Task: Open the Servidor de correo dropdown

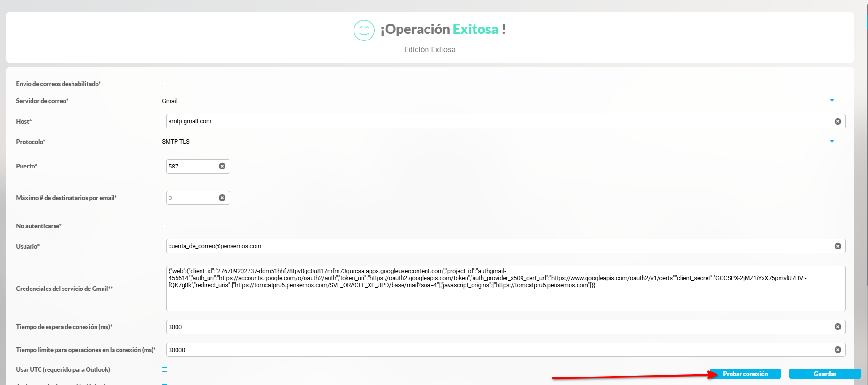Action: [x=831, y=101]
